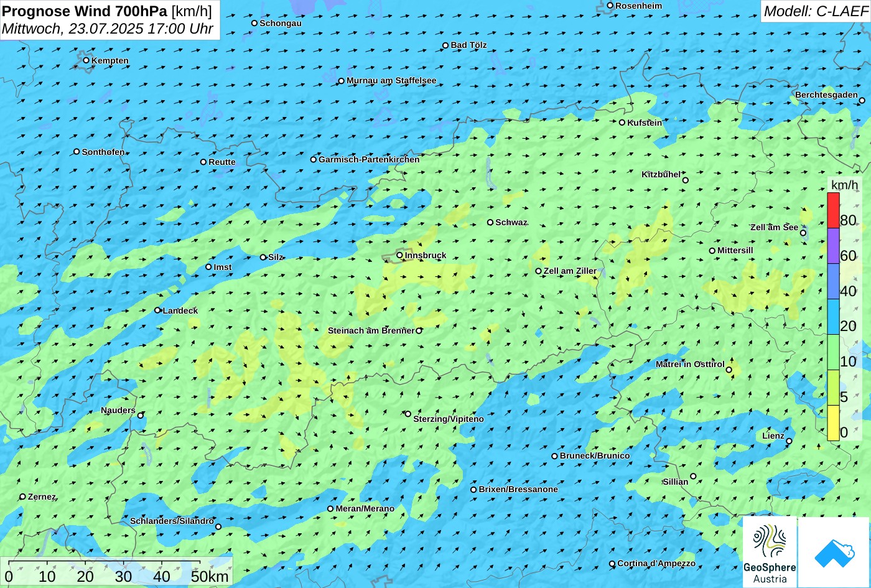This screenshot has height=588, width=871.
Task: Click the Zell am See marker
Action: point(803,233)
